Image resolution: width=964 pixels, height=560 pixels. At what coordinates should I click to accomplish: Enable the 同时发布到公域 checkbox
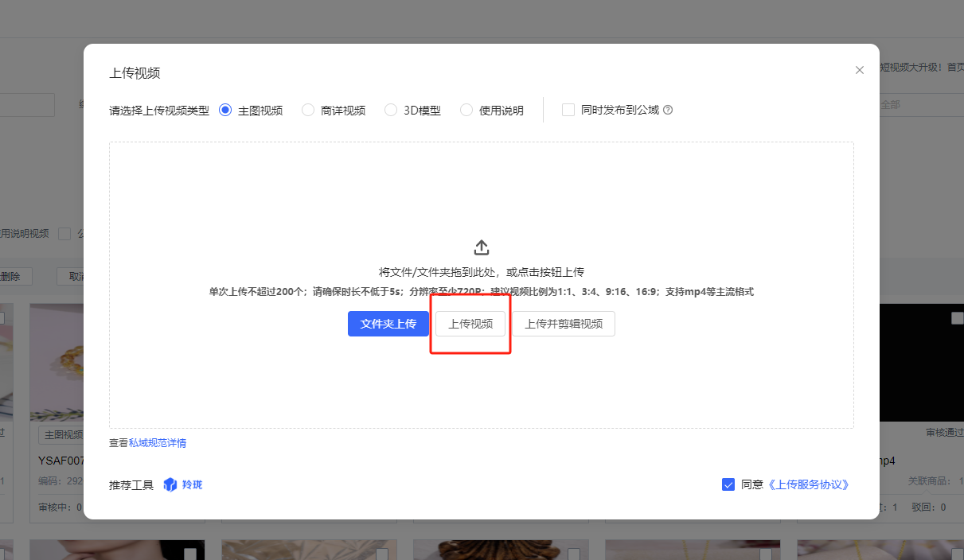click(x=568, y=111)
